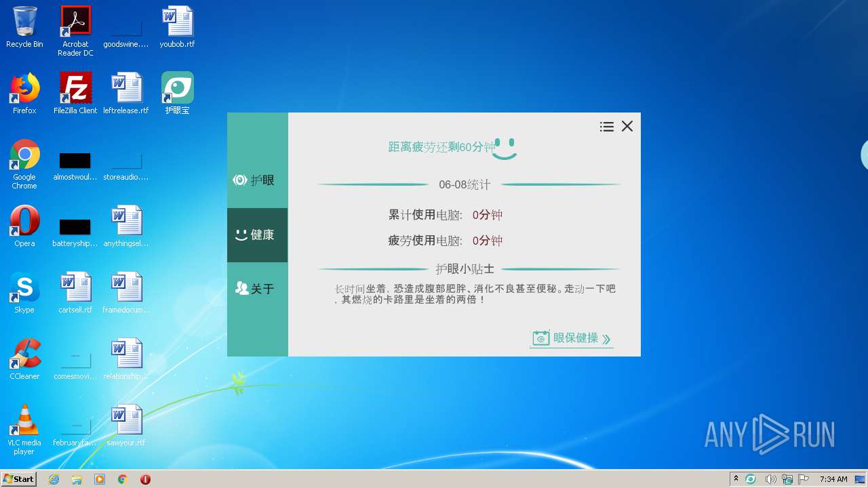Launch Skype from the desktop
The width and height of the screenshot is (868, 488).
[x=24, y=293]
